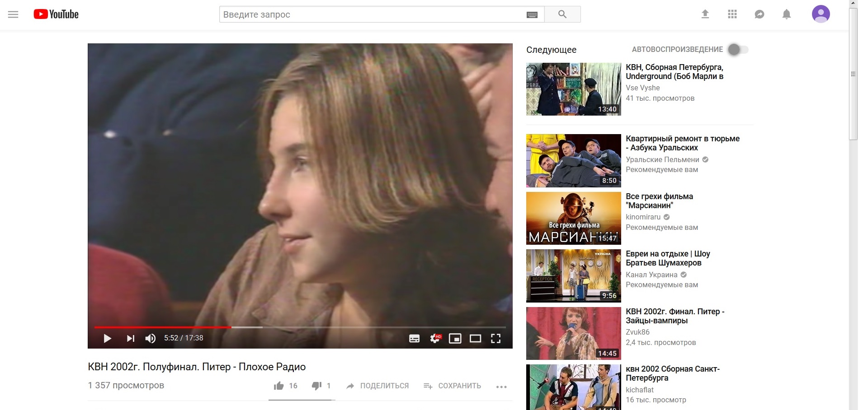Open the messages share bubble icon

(x=759, y=14)
